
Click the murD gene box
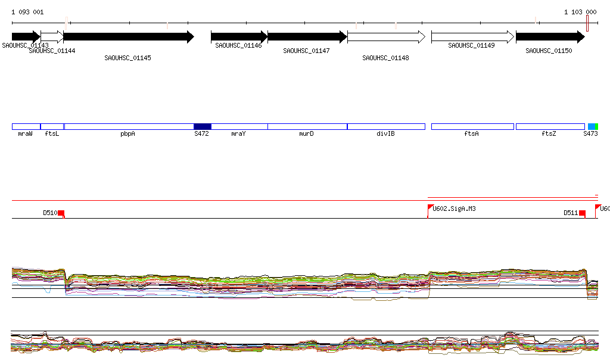coord(307,126)
